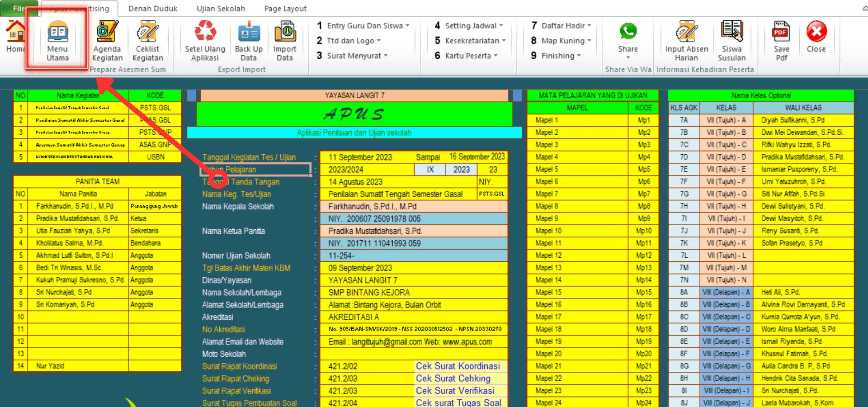This screenshot has width=868, height=407.
Task: Select class VII (Tujuh) - A cell
Action: [726, 120]
